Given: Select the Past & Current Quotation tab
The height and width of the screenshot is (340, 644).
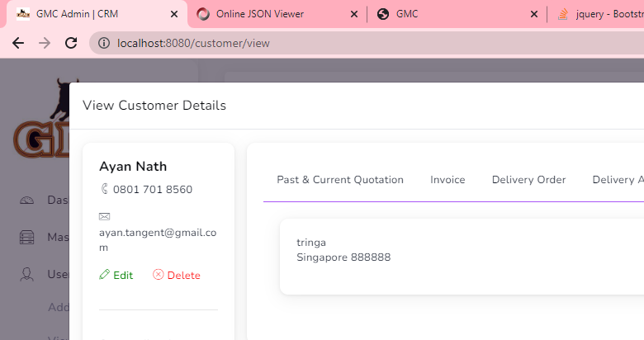Looking at the screenshot, I should click(340, 180).
